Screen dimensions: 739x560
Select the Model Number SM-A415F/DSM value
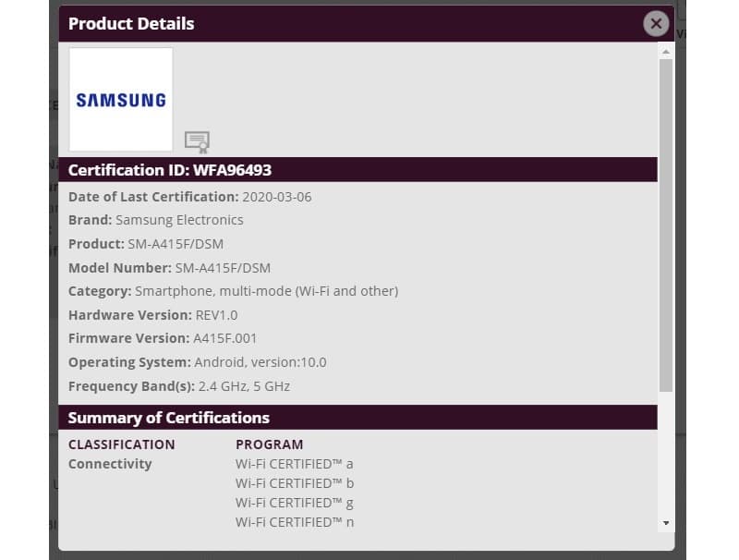tap(223, 268)
